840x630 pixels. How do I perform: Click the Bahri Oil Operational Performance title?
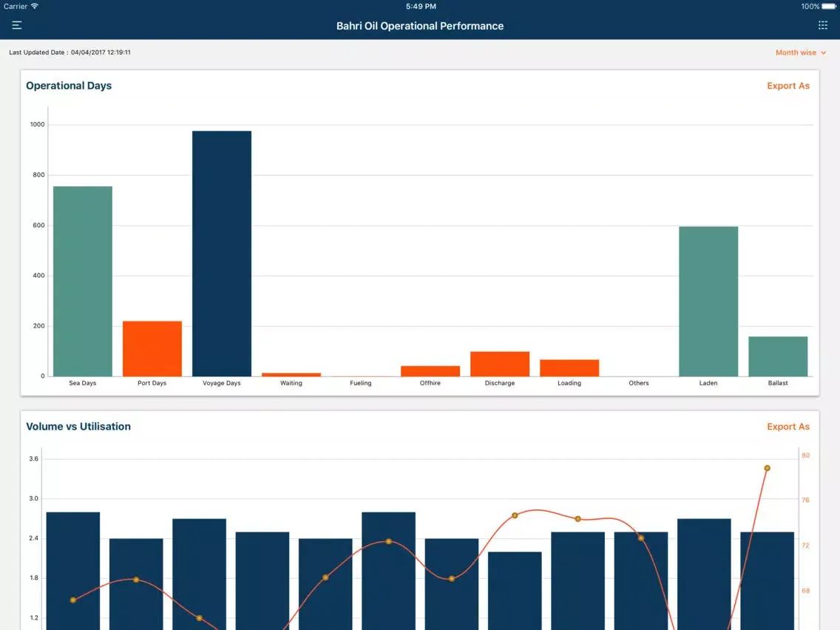(420, 26)
